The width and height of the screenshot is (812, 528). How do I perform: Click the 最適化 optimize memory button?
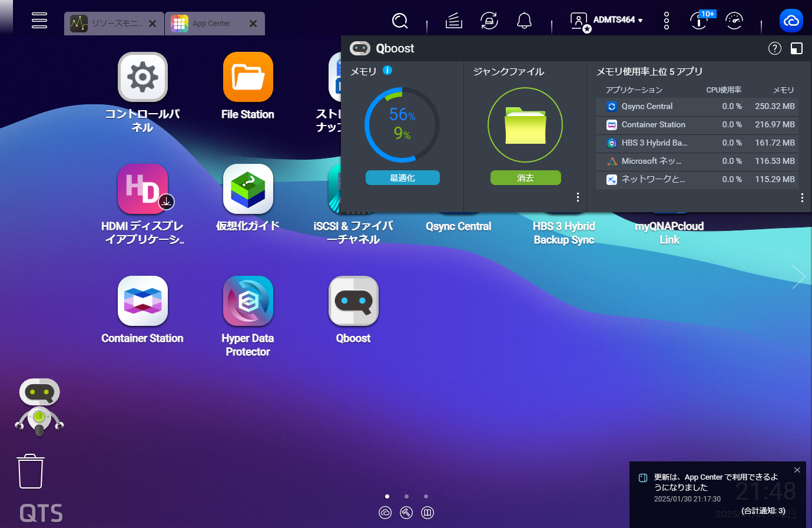coord(403,178)
